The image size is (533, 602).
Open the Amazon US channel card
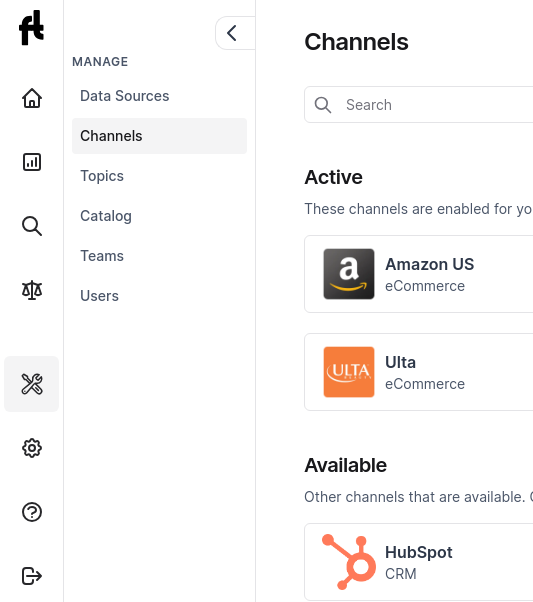point(419,274)
